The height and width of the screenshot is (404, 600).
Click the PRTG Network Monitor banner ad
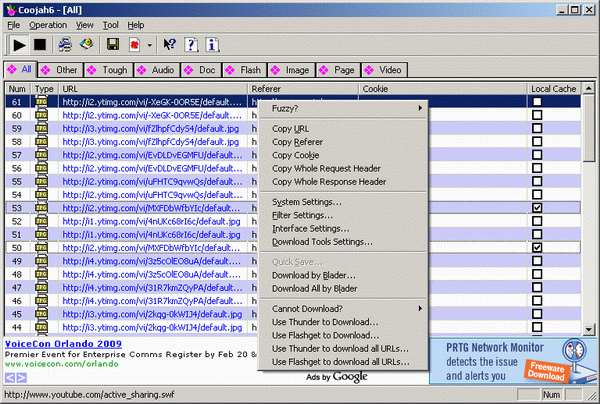[x=513, y=361]
